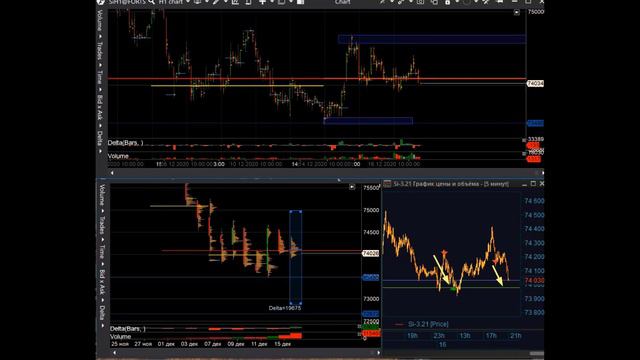Click the Delta(Bars, ) indicator label in the top chart

click(125, 143)
